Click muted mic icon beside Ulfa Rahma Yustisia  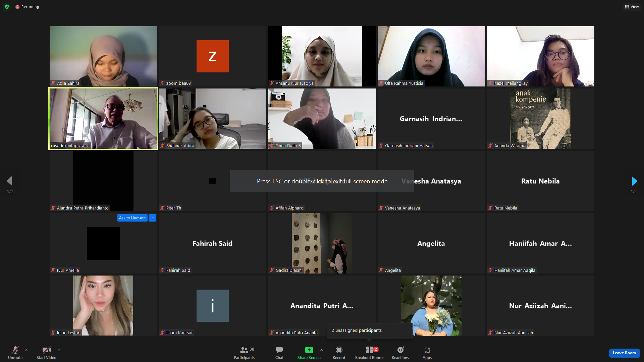tap(381, 83)
